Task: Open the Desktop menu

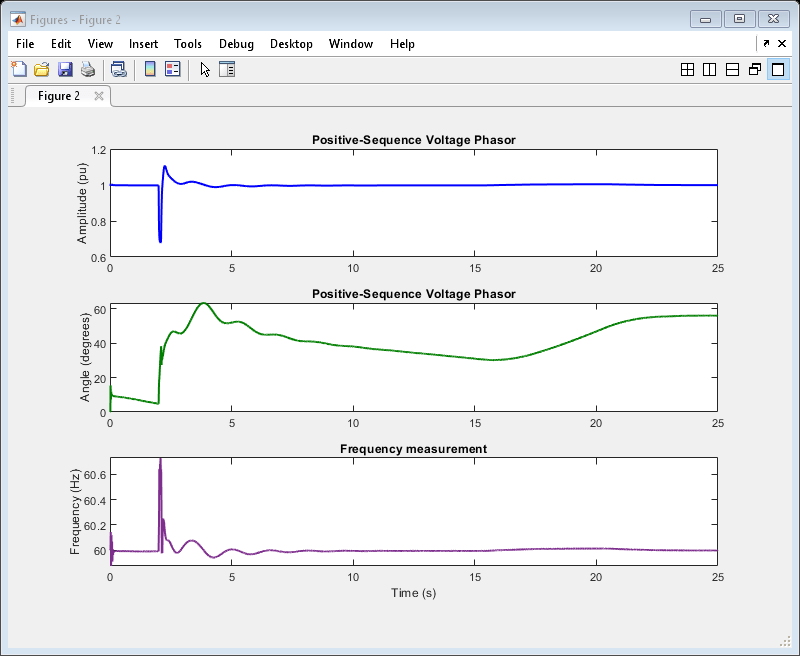Action: point(291,44)
